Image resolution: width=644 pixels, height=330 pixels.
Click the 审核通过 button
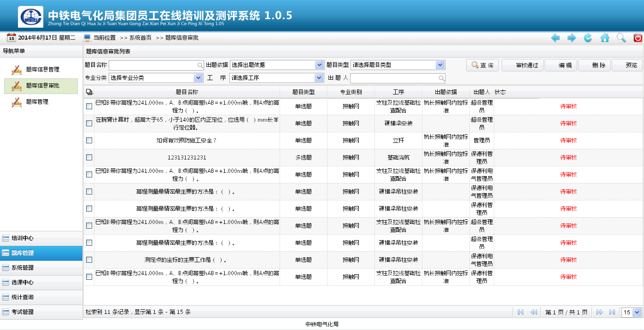[x=522, y=65]
